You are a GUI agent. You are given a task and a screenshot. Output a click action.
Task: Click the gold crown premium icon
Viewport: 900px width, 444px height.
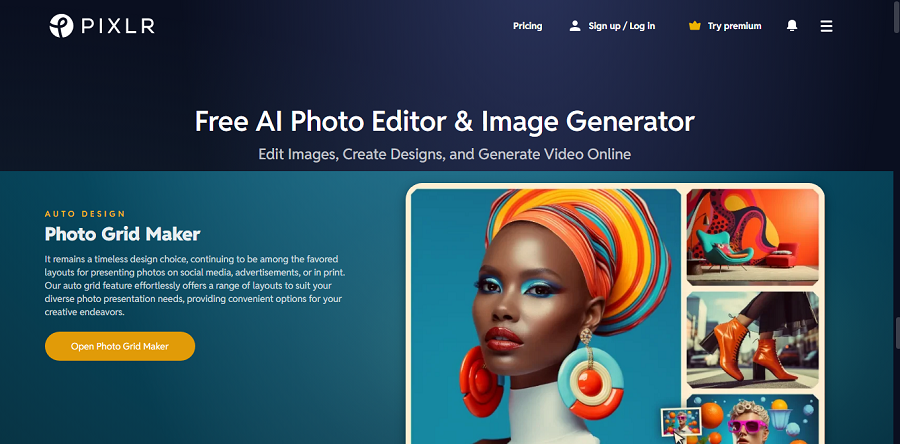pyautogui.click(x=695, y=26)
